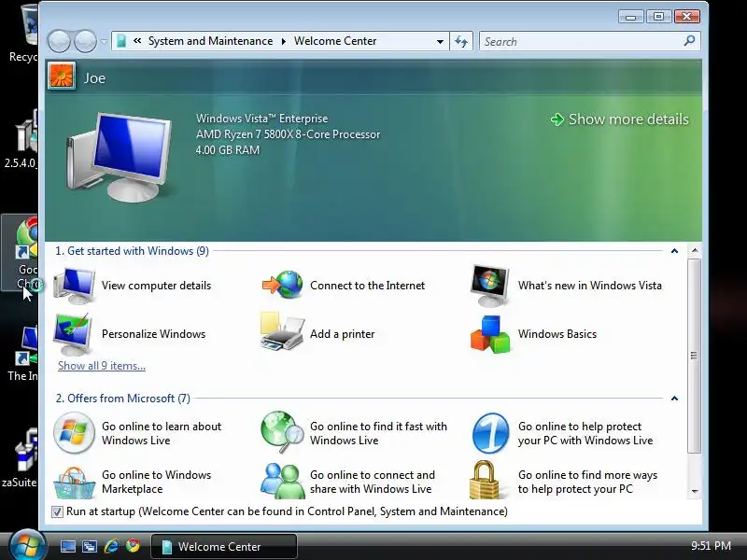Collapse the Offers from Microsoft section
Viewport: 747px width, 560px height.
tap(674, 399)
